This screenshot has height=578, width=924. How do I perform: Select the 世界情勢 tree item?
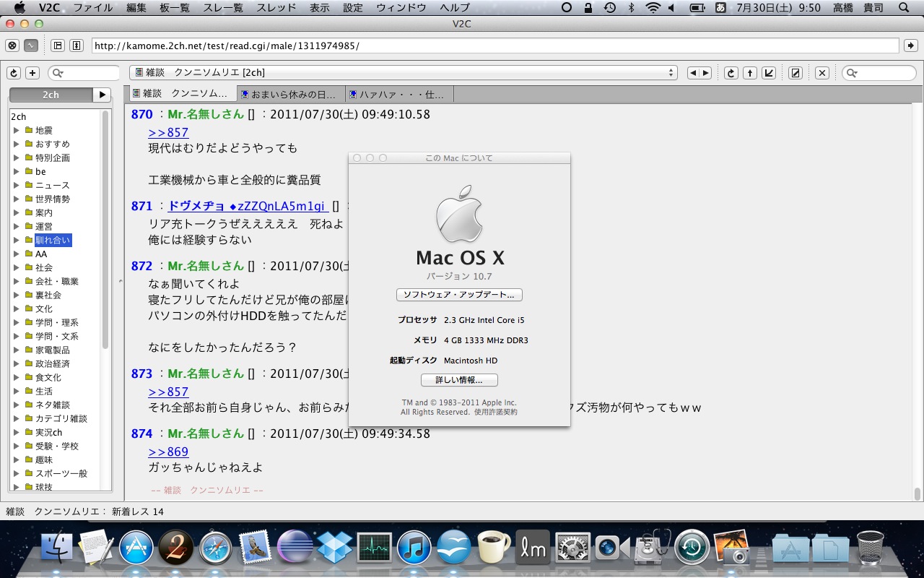click(53, 199)
